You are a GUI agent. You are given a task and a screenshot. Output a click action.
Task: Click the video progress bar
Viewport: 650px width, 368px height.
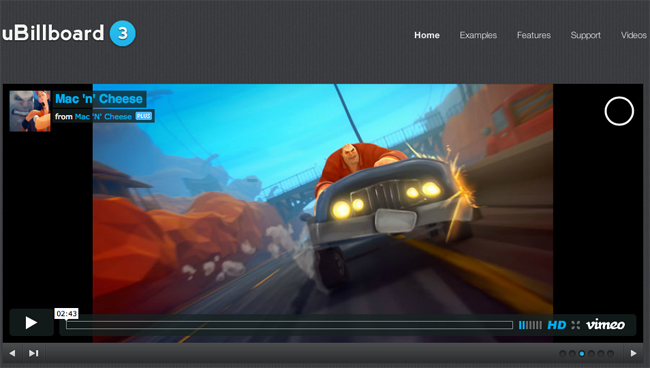click(289, 325)
